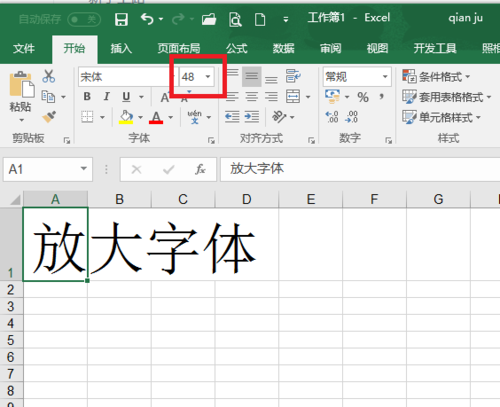Image resolution: width=500 pixels, height=407 pixels.
Task: Open the borders dropdown arrow
Action: (x=102, y=117)
